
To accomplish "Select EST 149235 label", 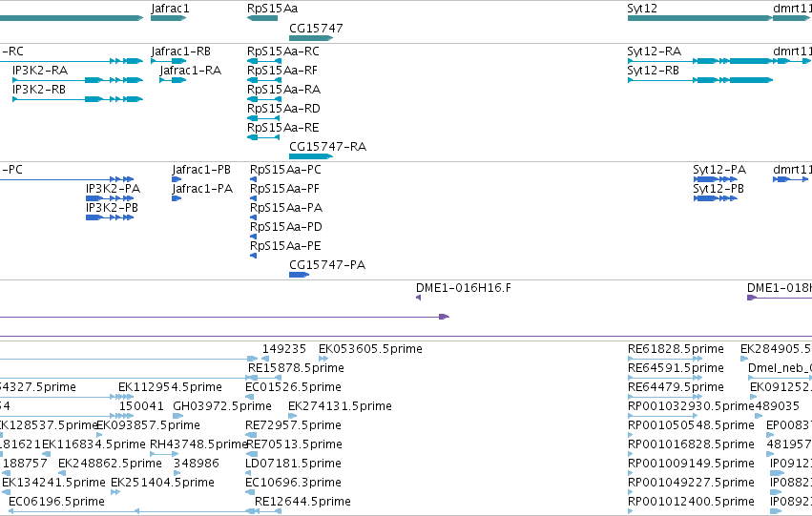I will click(283, 349).
